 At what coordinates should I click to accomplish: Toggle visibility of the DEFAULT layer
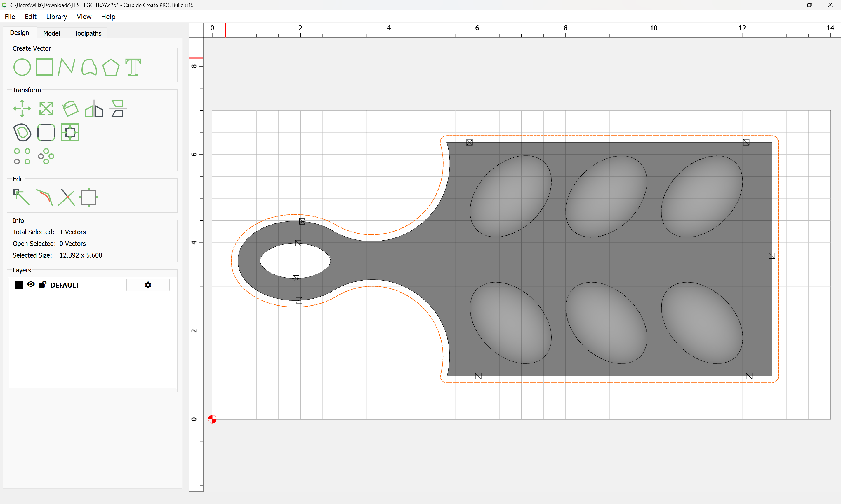[x=31, y=285]
